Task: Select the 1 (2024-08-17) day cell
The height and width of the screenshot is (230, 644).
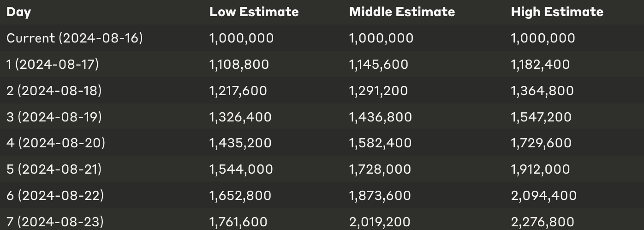Action: click(53, 64)
